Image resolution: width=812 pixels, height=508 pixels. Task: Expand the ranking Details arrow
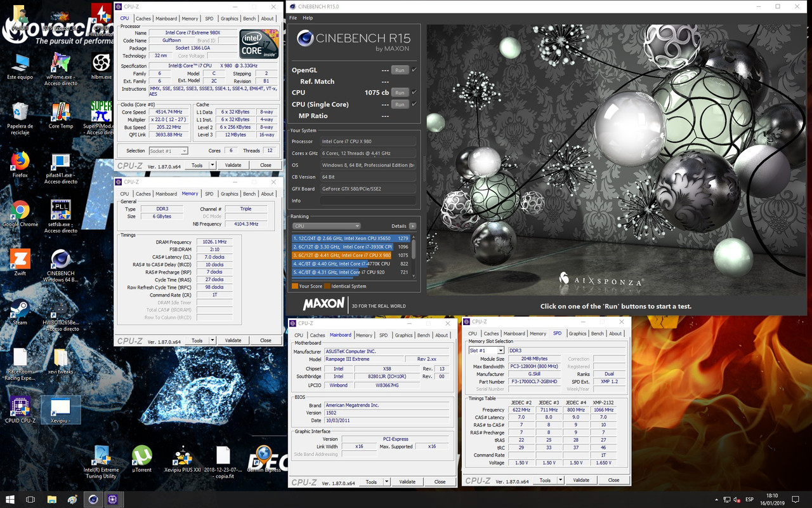coord(413,226)
